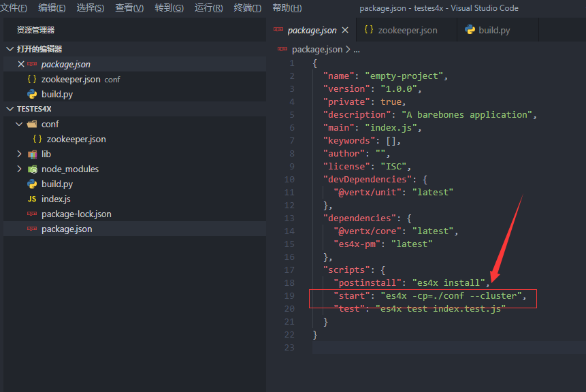Open index.js in the project tree

135,199
